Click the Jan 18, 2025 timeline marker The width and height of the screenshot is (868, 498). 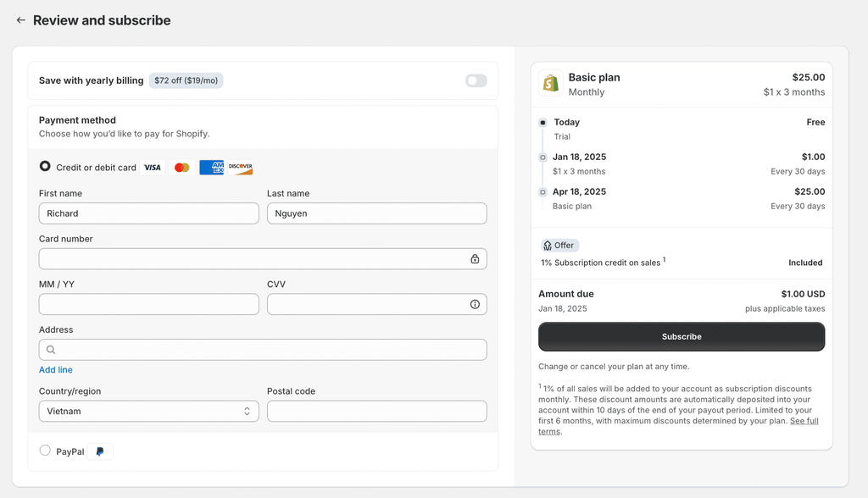point(542,158)
